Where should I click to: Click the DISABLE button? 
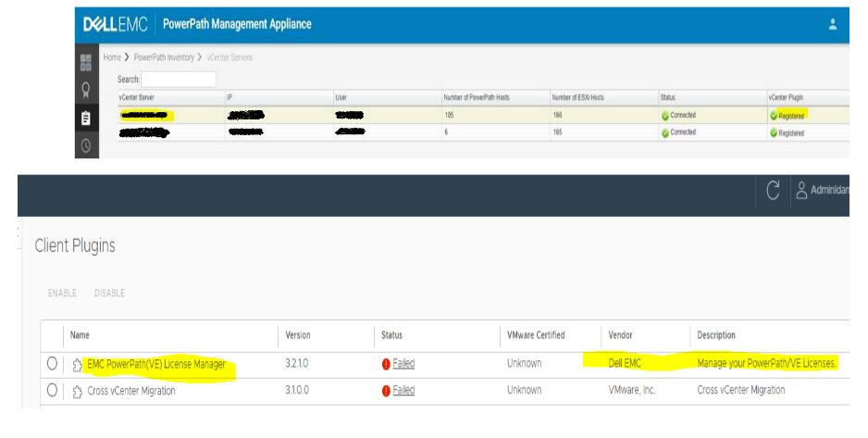pos(109,293)
